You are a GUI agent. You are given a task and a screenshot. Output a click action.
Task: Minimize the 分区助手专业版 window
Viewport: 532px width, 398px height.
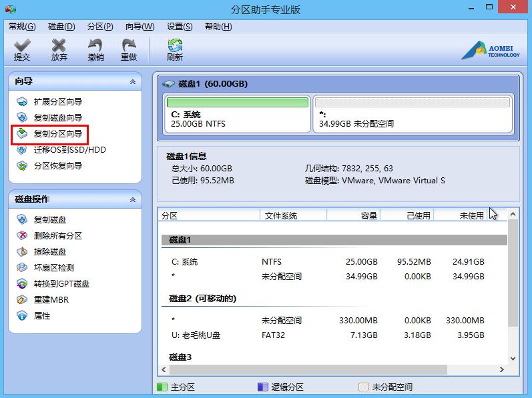471,7
